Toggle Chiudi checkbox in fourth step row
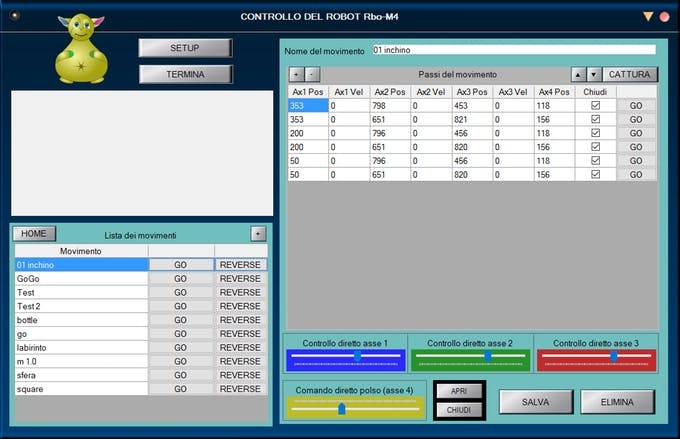680x439 pixels. coord(595,147)
